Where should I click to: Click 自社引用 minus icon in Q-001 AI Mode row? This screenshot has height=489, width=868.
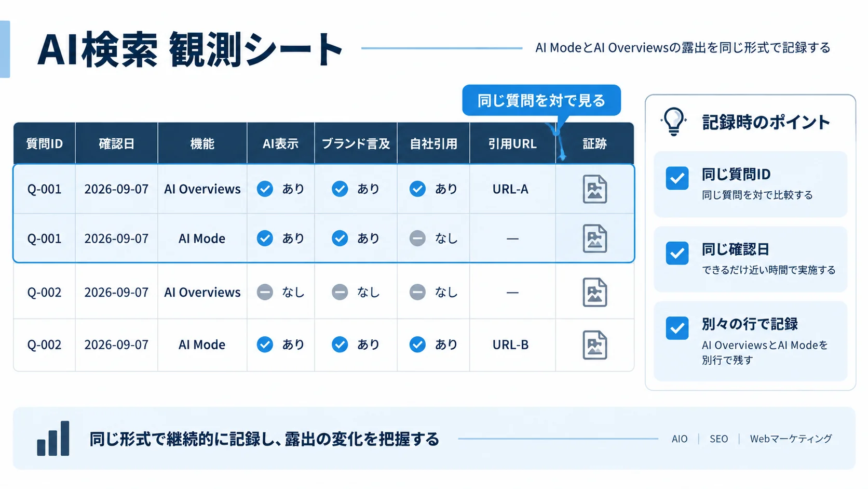click(x=417, y=239)
